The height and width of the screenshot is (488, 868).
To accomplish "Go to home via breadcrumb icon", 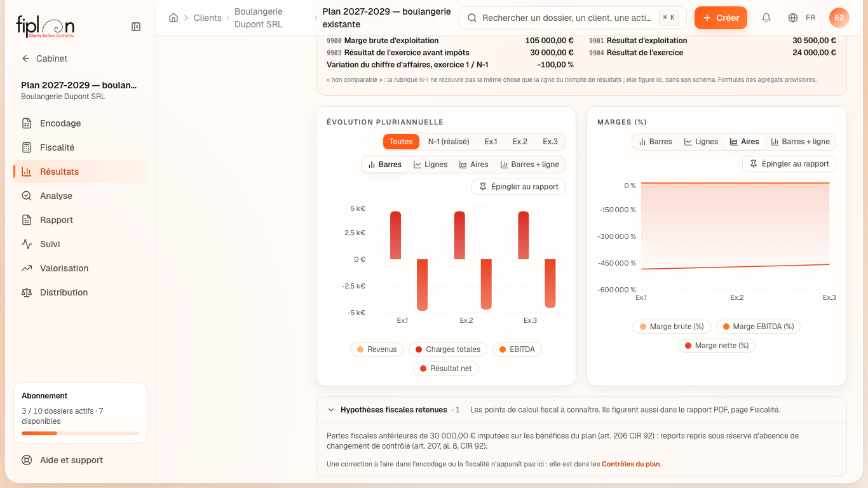I will 173,18.
